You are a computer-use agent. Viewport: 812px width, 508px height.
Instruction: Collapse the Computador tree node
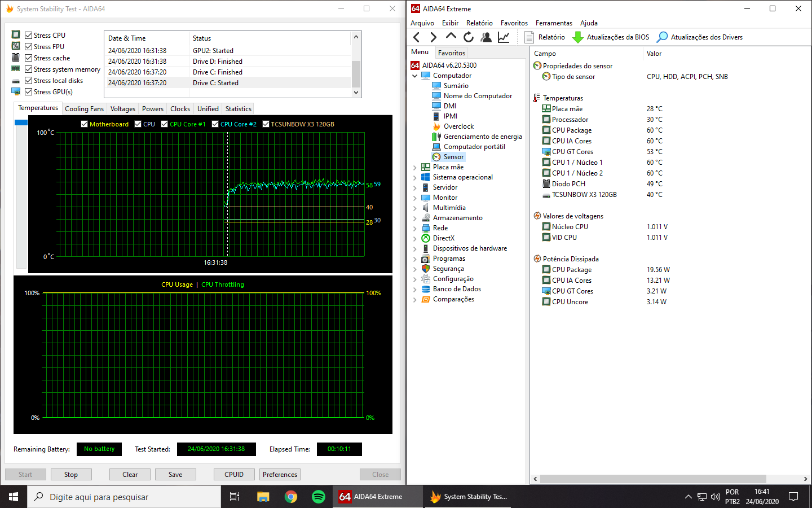[x=415, y=76]
